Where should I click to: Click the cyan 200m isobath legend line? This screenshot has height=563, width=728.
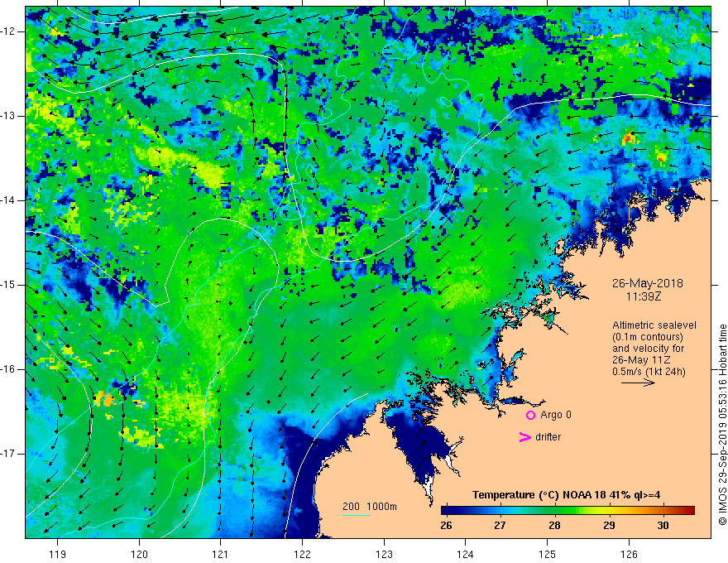[x=357, y=515]
